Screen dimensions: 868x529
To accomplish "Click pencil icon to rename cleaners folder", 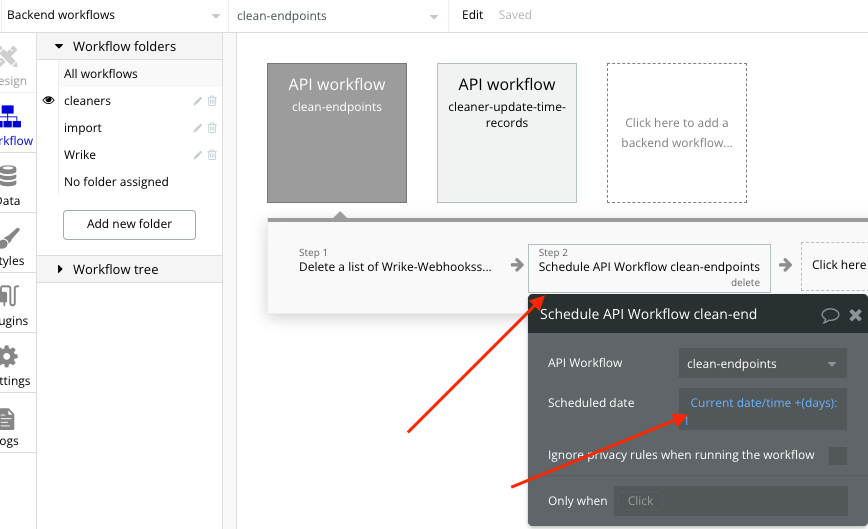I will pos(197,101).
